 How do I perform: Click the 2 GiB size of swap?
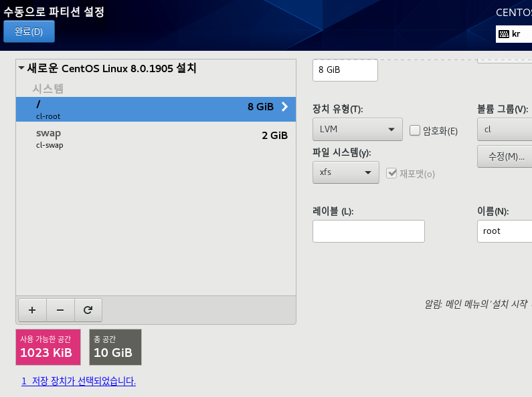click(274, 136)
